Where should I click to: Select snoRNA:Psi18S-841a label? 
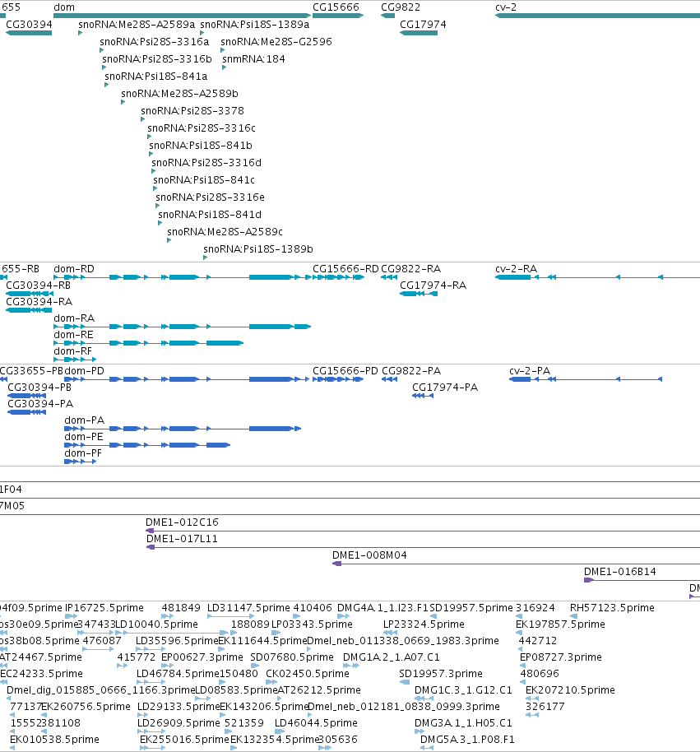pos(155,77)
